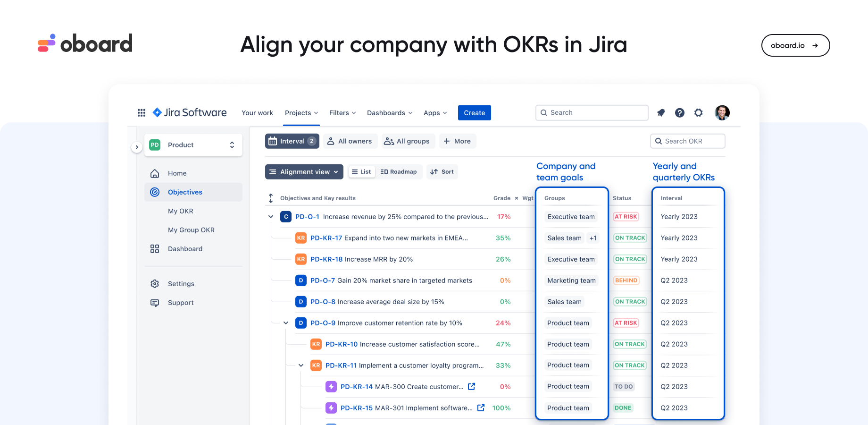Click the 100% grade of PD-KR-15
868x425 pixels.
pyautogui.click(x=501, y=408)
